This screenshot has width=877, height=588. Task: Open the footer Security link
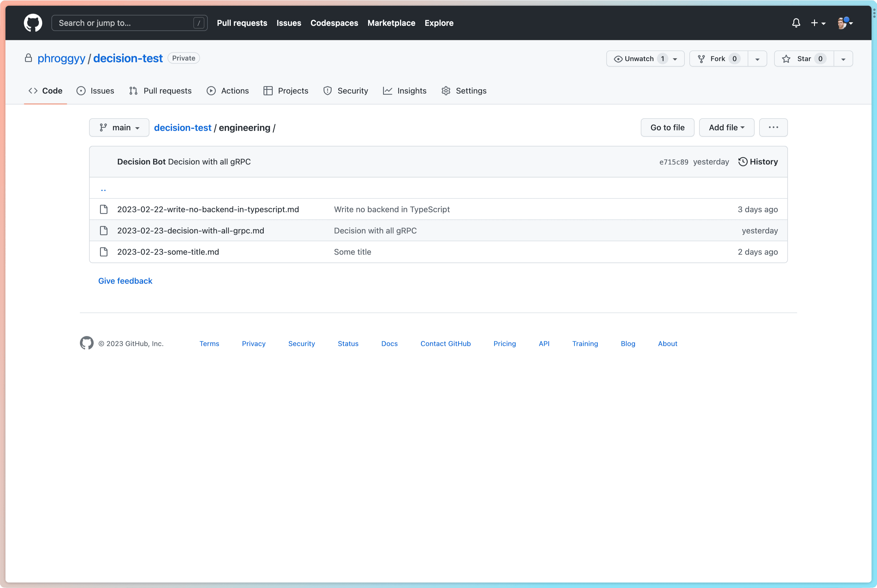[x=302, y=344]
